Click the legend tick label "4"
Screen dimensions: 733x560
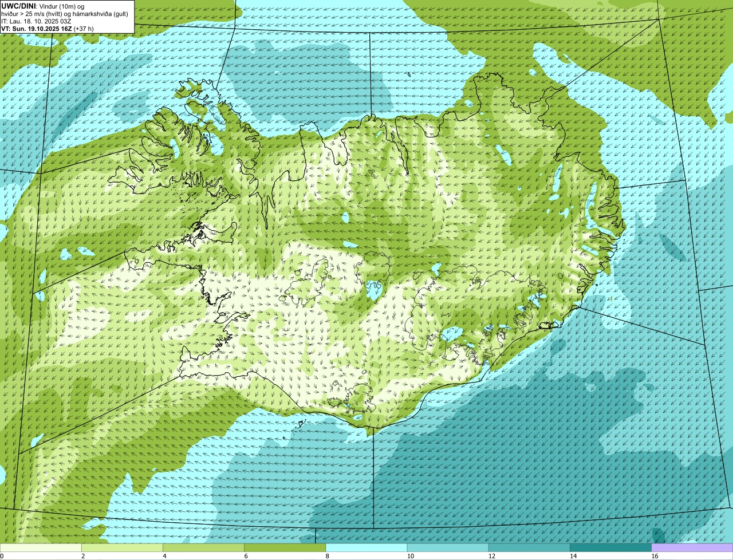point(164,556)
